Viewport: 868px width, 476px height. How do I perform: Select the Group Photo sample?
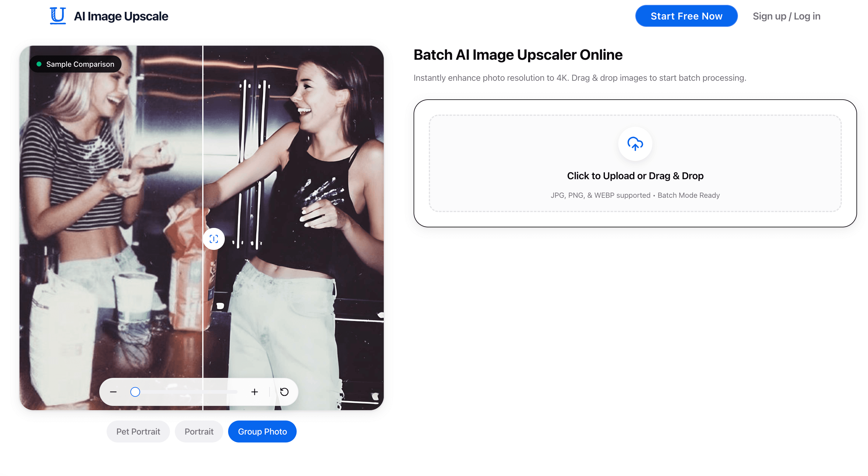tap(262, 431)
